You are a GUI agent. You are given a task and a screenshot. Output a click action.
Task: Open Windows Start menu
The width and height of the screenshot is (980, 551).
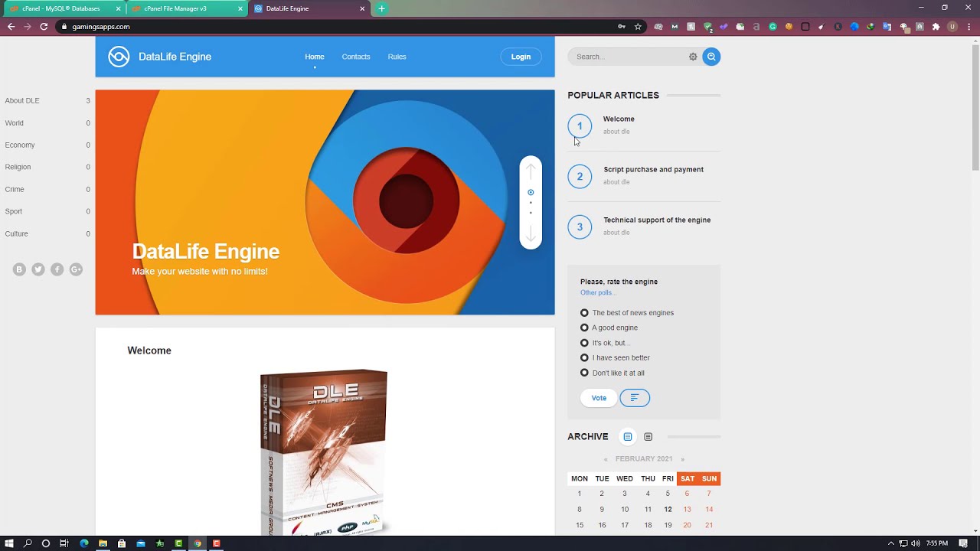click(x=9, y=543)
